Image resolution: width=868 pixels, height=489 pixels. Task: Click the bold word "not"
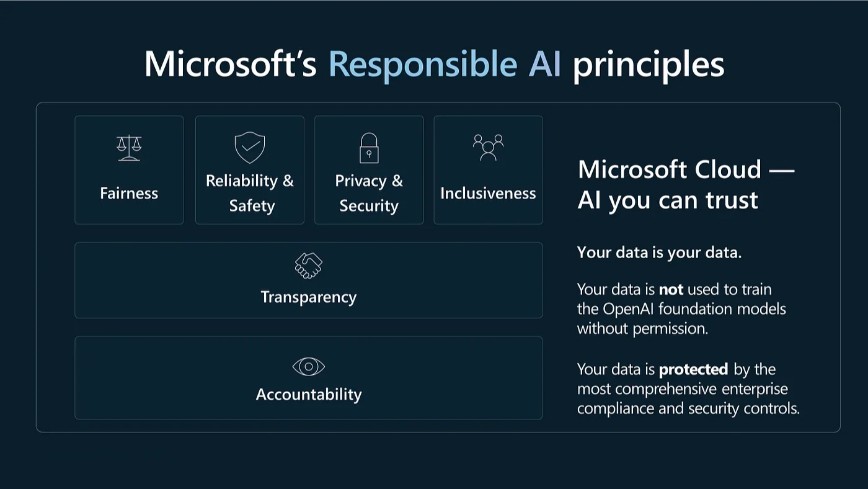pos(671,289)
